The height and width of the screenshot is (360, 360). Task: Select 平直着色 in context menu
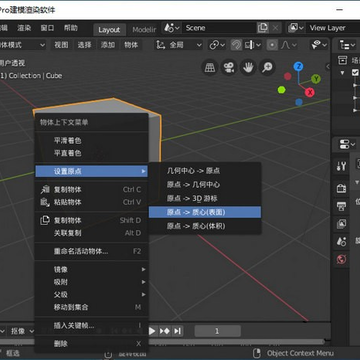[x=92, y=153]
